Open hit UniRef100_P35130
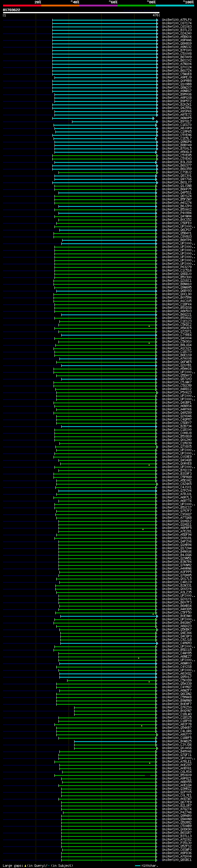 click(176, 843)
